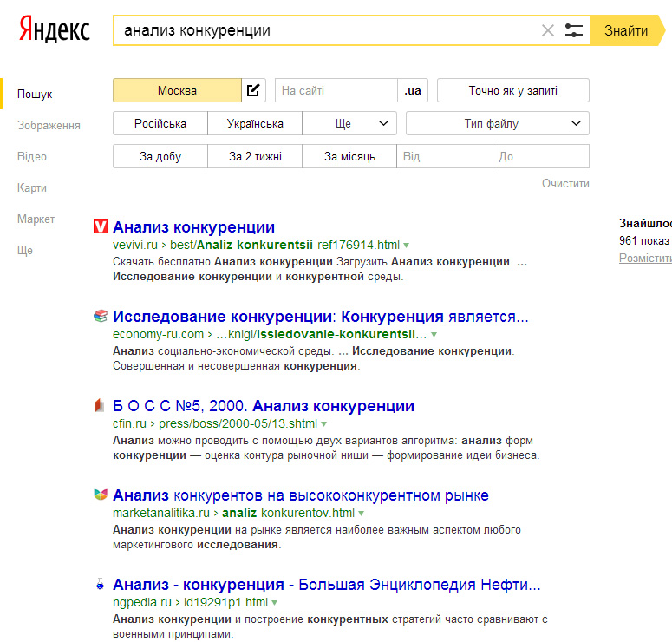Toggle the Москва region filter
The height and width of the screenshot is (642, 672).
pyautogui.click(x=177, y=90)
